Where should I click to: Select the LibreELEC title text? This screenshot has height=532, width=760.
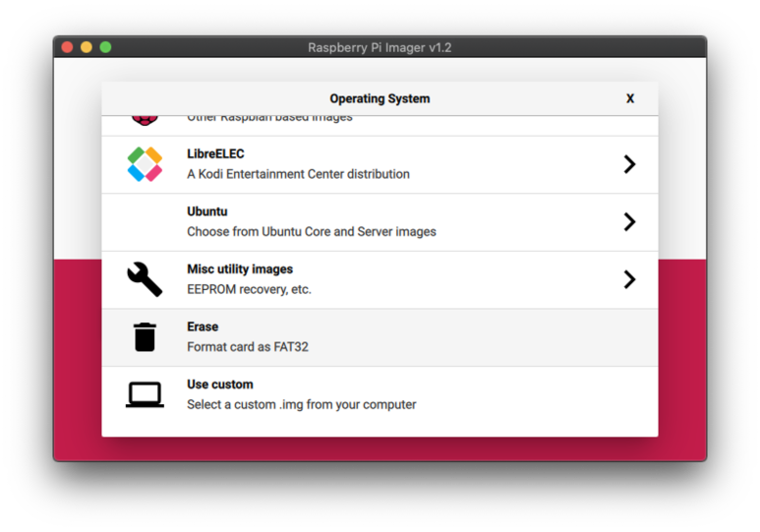215,153
